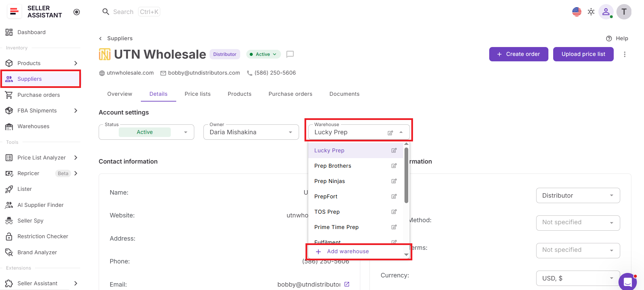Expand the Products submenu chevron
Viewport: 644px width, 290px height.
pos(76,63)
